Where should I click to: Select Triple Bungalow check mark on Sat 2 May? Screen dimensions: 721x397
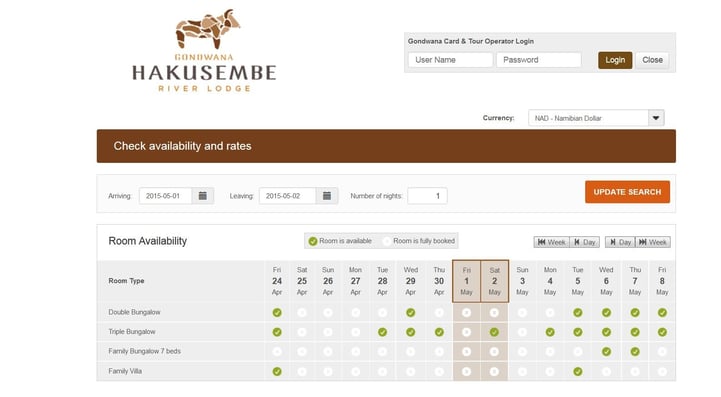click(x=494, y=332)
